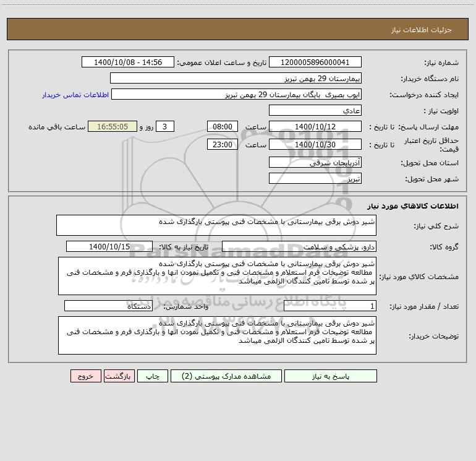Click the need date field 1400/10/15
Screen dimensions: 476x461
click(x=109, y=246)
